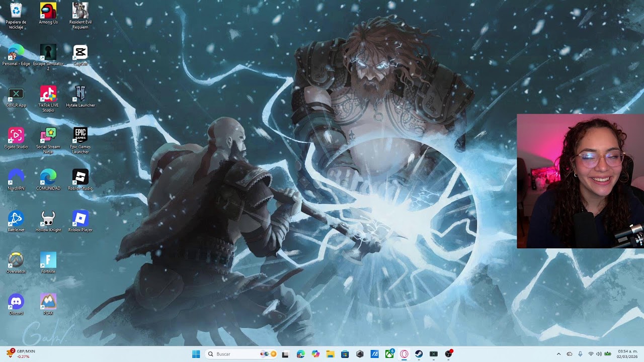Click the OneDrive cloud tray icon
This screenshot has height=362, width=644.
570,354
